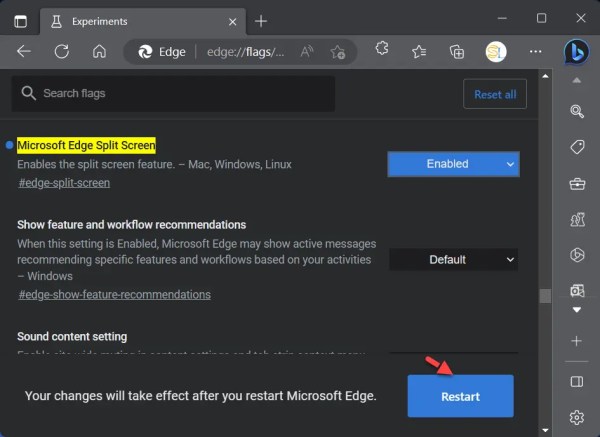The image size is (600, 437).
Task: Click the Edge logo in the address bar
Action: click(145, 52)
